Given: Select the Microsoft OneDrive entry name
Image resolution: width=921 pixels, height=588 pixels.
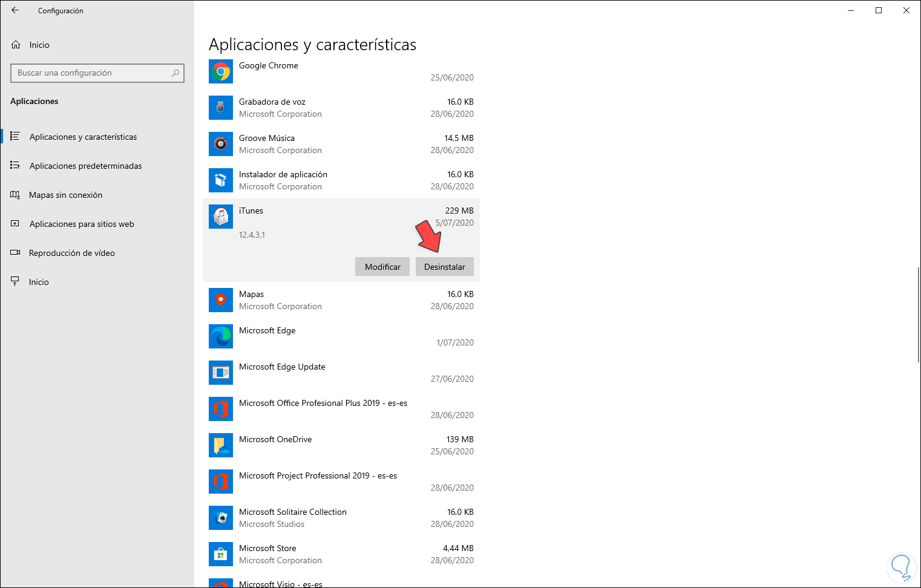Looking at the screenshot, I should click(275, 439).
